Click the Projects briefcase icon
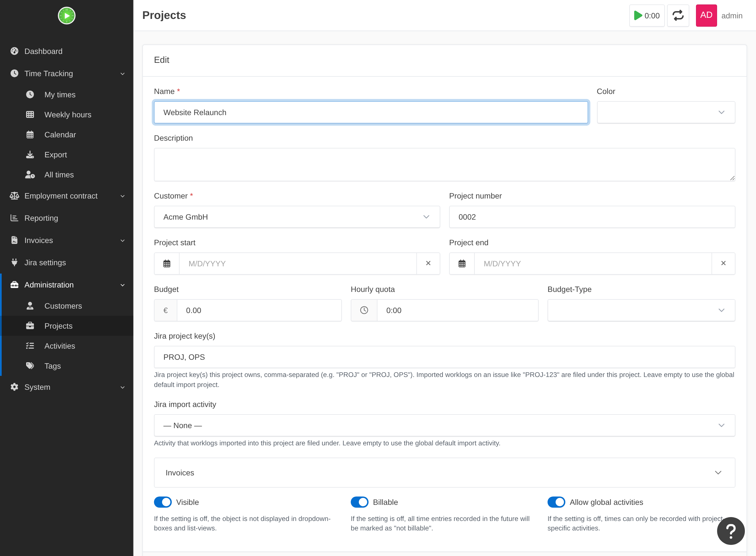756x556 pixels. tap(30, 326)
